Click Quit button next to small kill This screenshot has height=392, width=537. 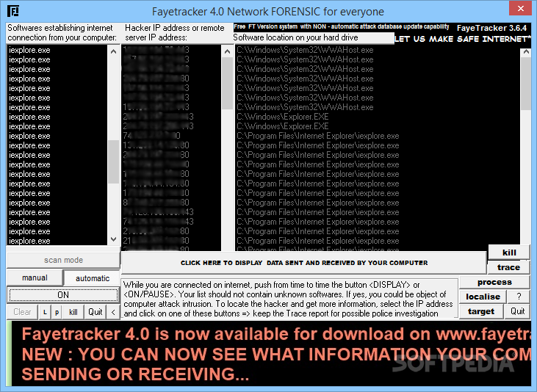point(95,312)
